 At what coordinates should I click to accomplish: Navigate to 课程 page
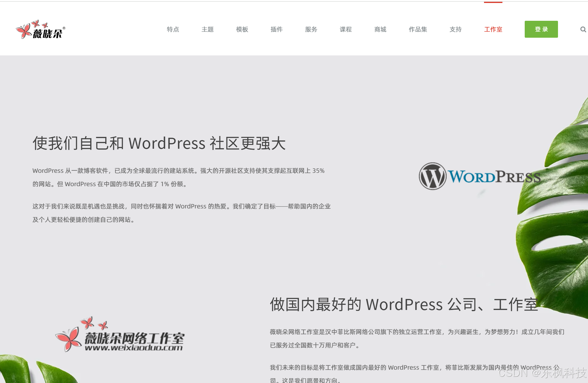pyautogui.click(x=346, y=29)
